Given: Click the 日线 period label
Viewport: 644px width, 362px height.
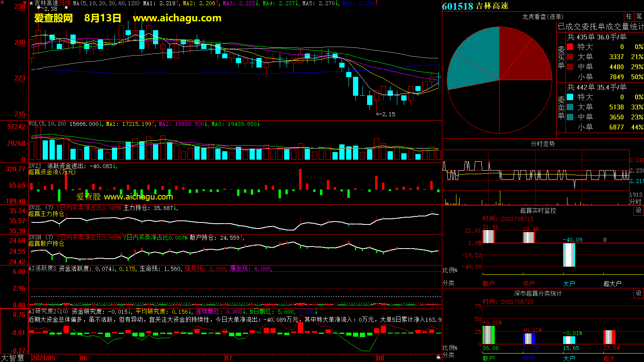Looking at the screenshot, I should [x=65, y=3].
